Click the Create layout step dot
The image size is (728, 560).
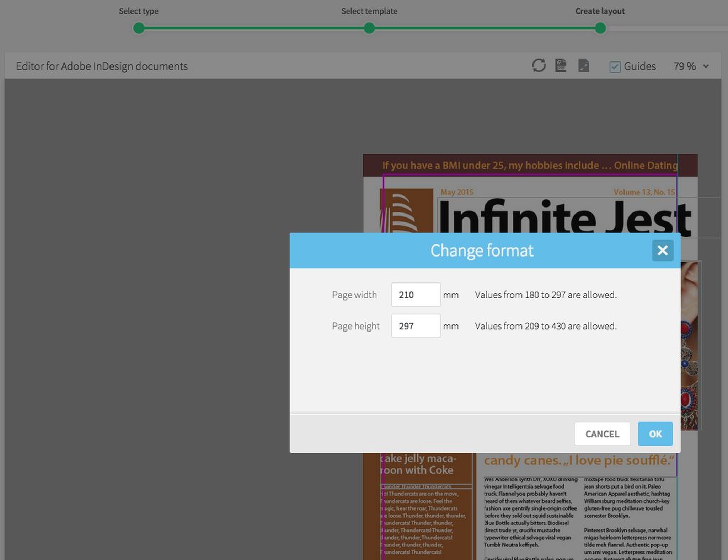click(600, 28)
